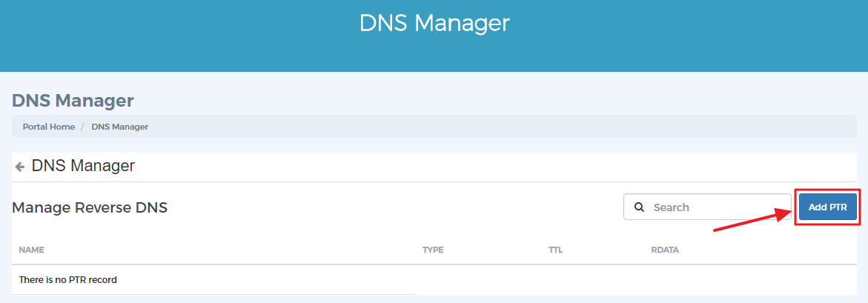Image resolution: width=868 pixels, height=303 pixels.
Task: Click the Add PTR button
Action: [x=827, y=207]
